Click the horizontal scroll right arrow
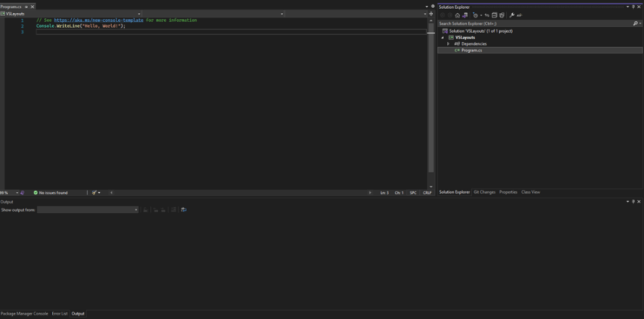This screenshot has width=644, height=319. [x=370, y=192]
